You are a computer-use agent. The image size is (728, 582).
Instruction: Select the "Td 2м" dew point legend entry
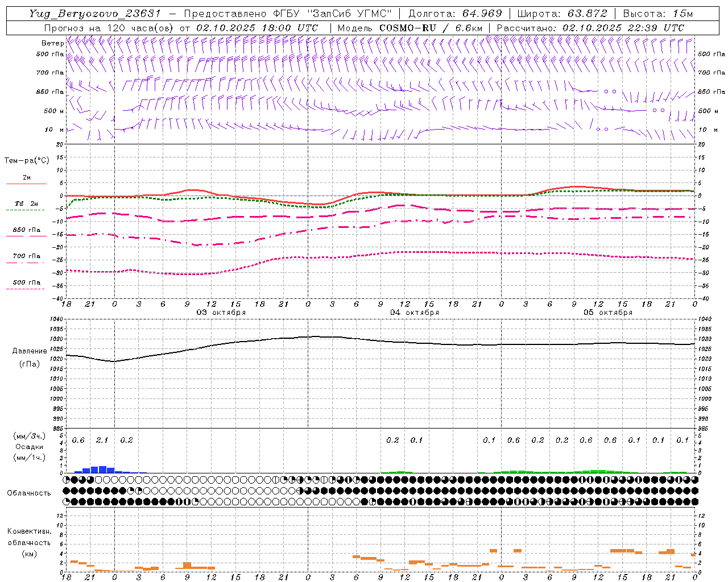27,203
